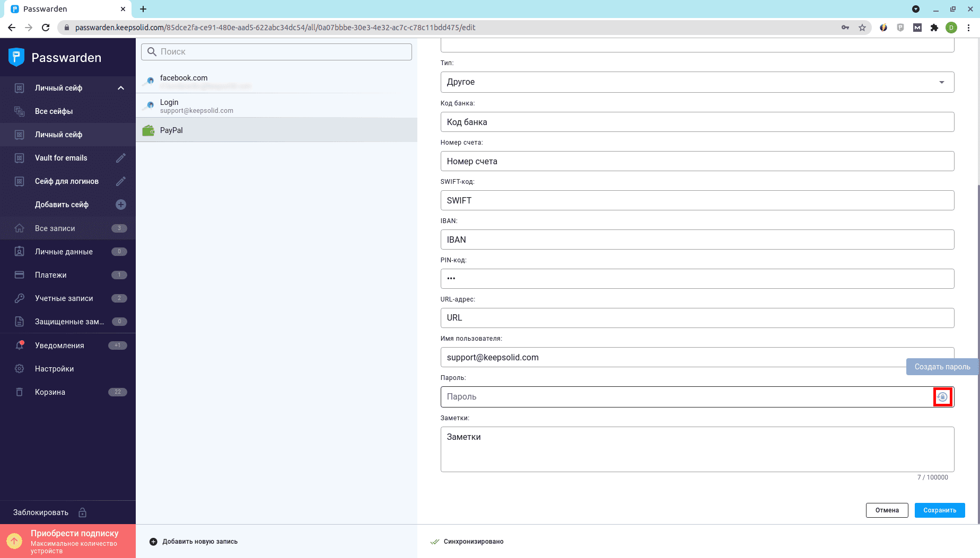
Task: Click the pencil icon next to Vault for emails
Action: (121, 158)
